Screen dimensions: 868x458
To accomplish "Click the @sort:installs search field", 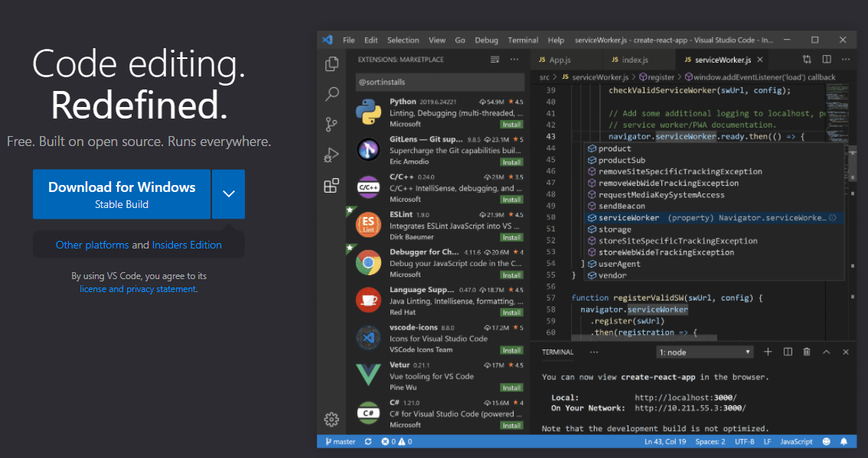I will coord(440,82).
